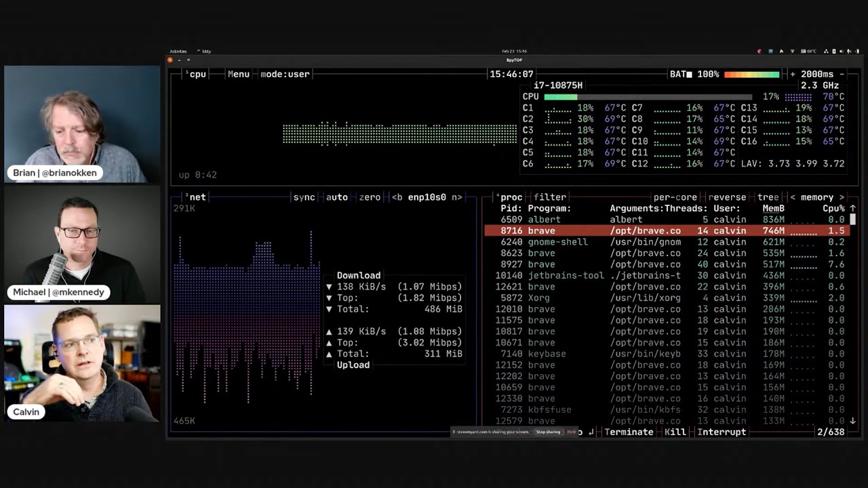Viewport: 868px width, 488px height.
Task: Toggle auto scaling in net panel
Action: coord(336,197)
